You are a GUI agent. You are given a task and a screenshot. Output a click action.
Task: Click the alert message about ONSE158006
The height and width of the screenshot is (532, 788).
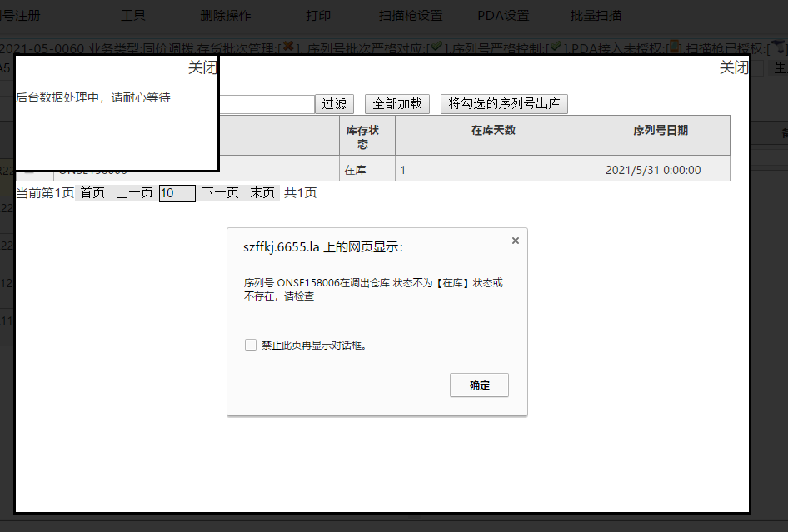(373, 290)
